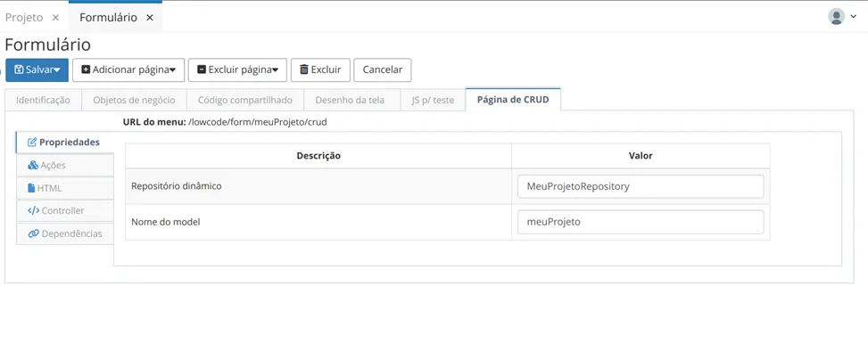Click the Descrição column header
Screen dimensions: 868x343
tap(318, 156)
